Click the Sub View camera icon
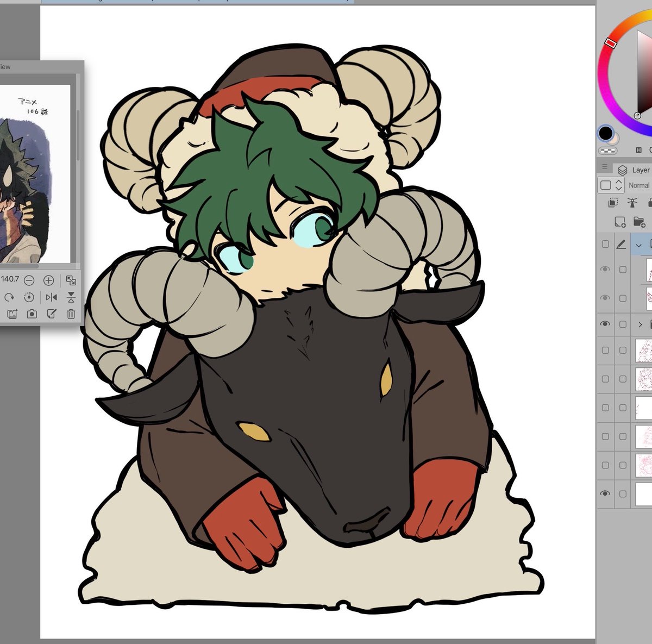Screen dimensions: 652x644 point(32,314)
